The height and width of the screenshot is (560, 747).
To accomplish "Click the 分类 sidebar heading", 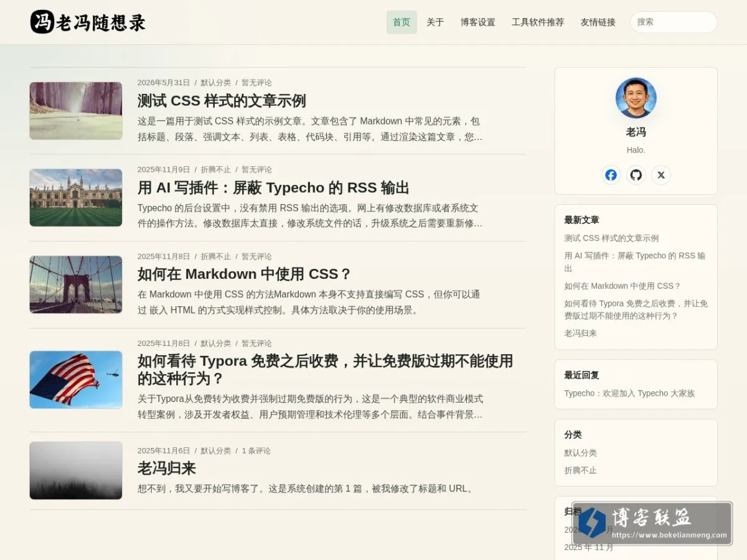I will (573, 435).
